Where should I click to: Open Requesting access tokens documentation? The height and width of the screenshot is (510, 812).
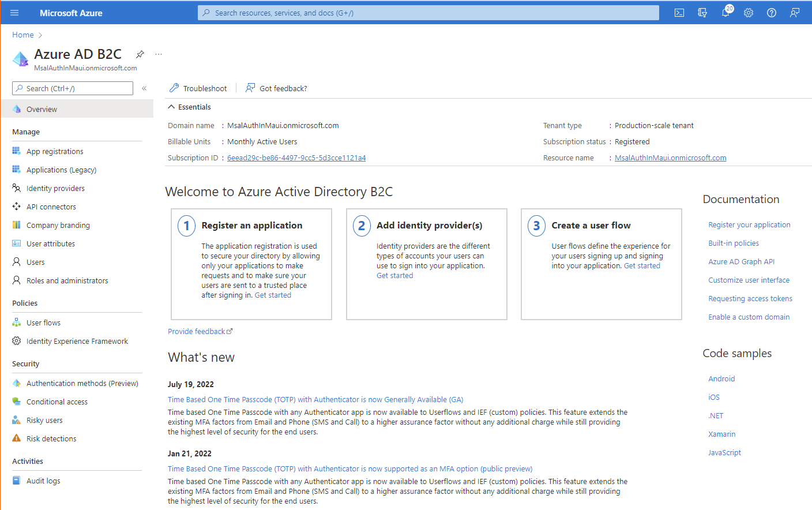pyautogui.click(x=750, y=298)
